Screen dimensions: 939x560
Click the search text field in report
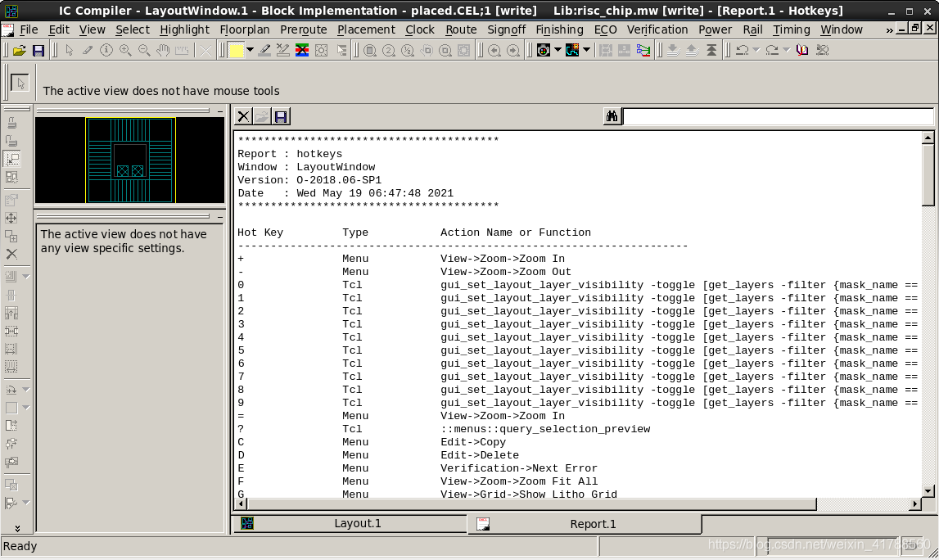click(x=778, y=117)
